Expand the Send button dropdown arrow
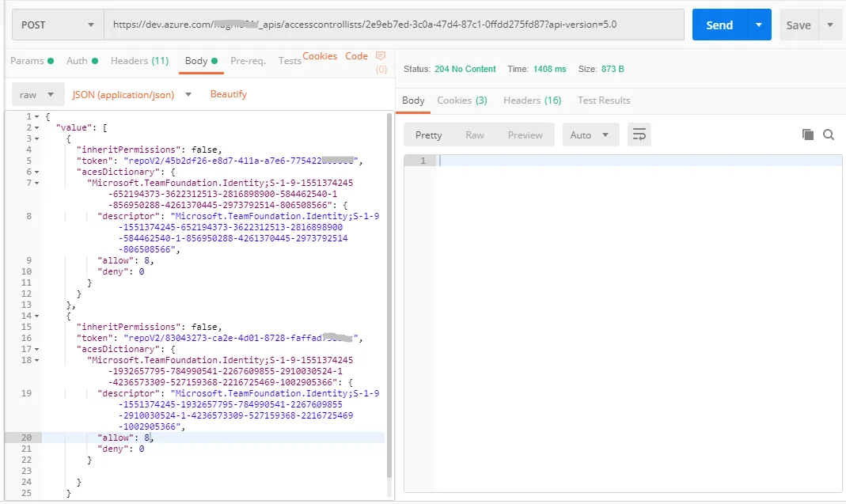846x504 pixels. [759, 25]
